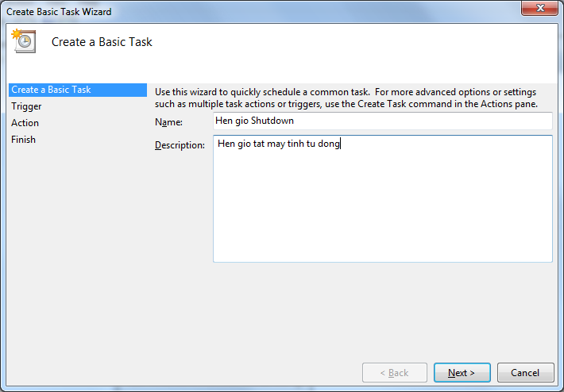564x392 pixels.
Task: Click the scheduled task clock icon
Action: [x=24, y=41]
